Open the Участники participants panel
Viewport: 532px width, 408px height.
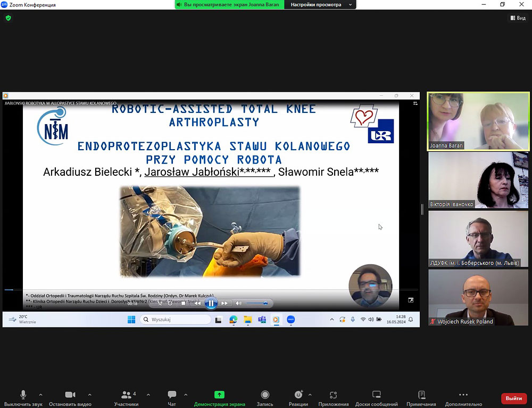(x=126, y=398)
